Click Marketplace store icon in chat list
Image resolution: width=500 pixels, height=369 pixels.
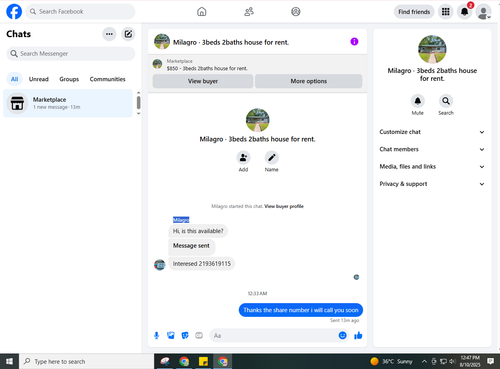point(17,103)
